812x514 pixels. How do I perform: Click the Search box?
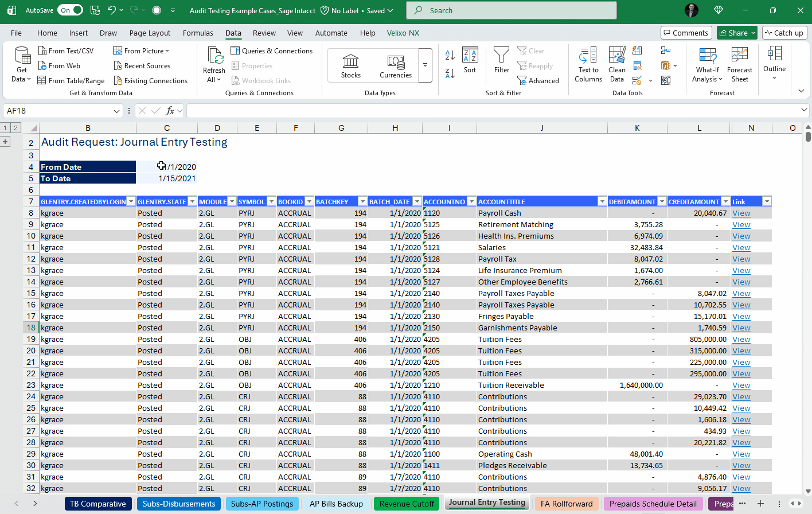click(x=512, y=10)
